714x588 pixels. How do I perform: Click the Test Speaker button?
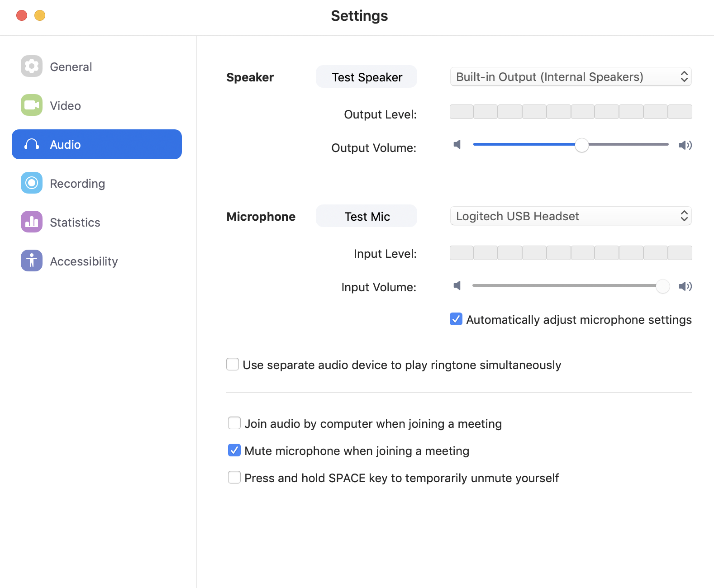click(367, 77)
